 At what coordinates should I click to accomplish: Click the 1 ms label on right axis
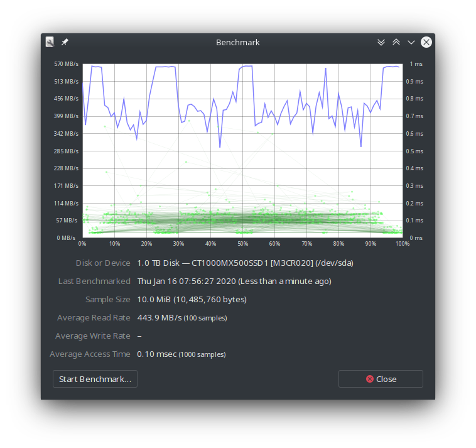[416, 64]
